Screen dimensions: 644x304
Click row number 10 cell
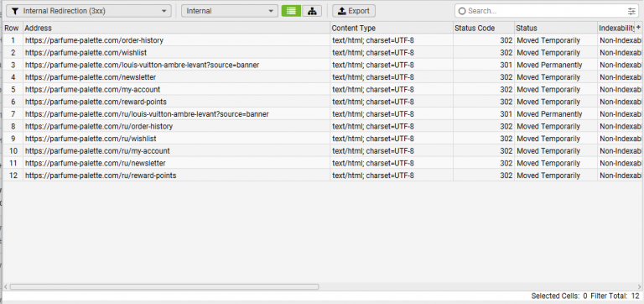point(13,151)
